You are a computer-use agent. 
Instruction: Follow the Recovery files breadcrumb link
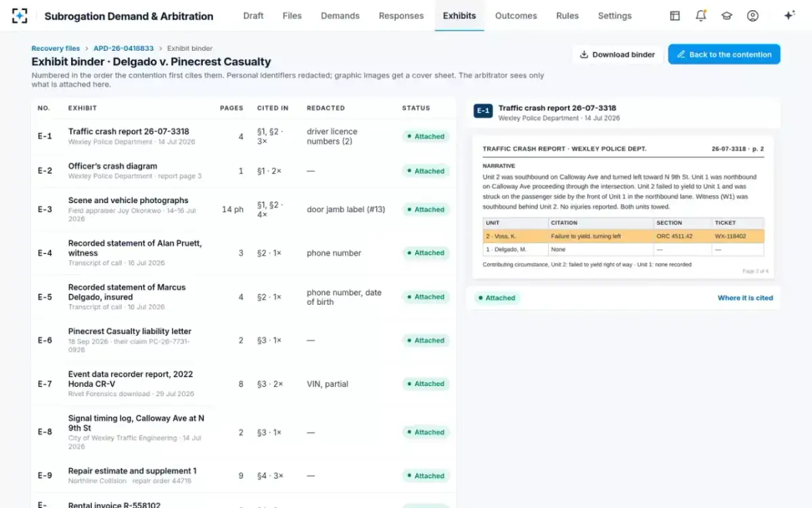click(x=55, y=49)
